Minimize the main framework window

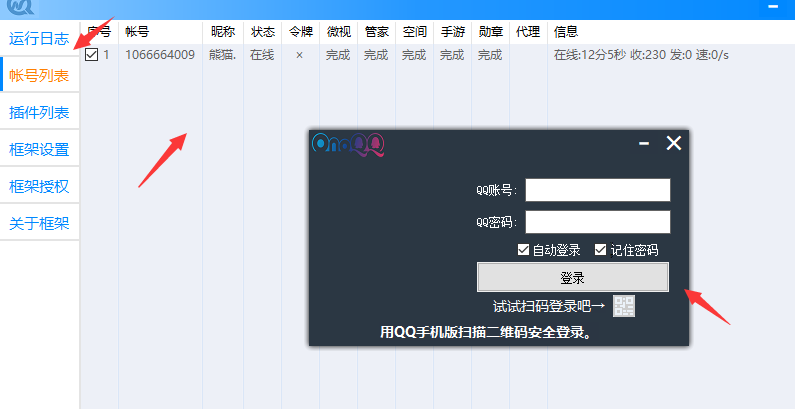click(x=773, y=7)
